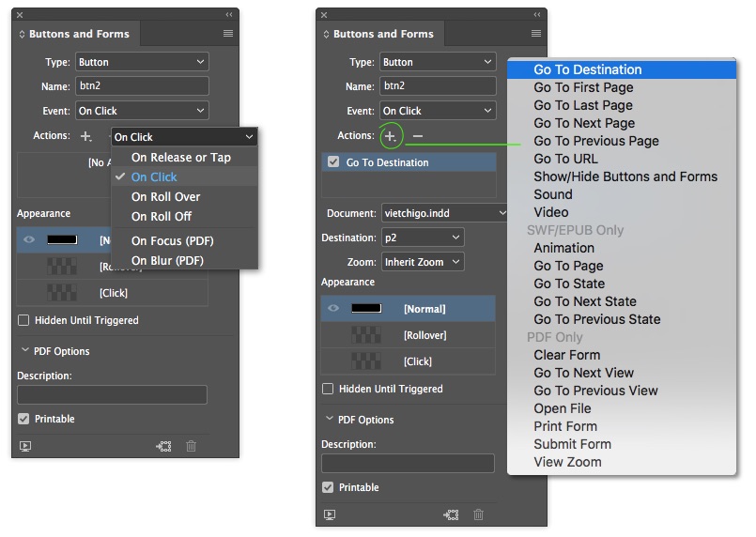Open the Destination dropdown set to p2

click(x=423, y=238)
